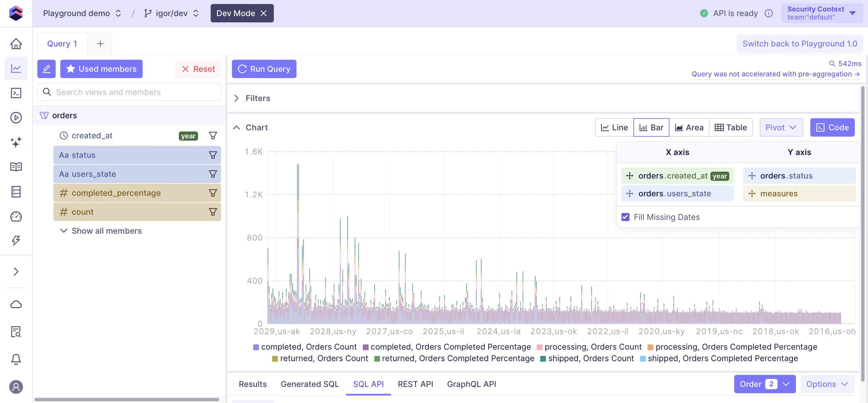
Task: Toggle the Used members filter button
Action: click(101, 69)
